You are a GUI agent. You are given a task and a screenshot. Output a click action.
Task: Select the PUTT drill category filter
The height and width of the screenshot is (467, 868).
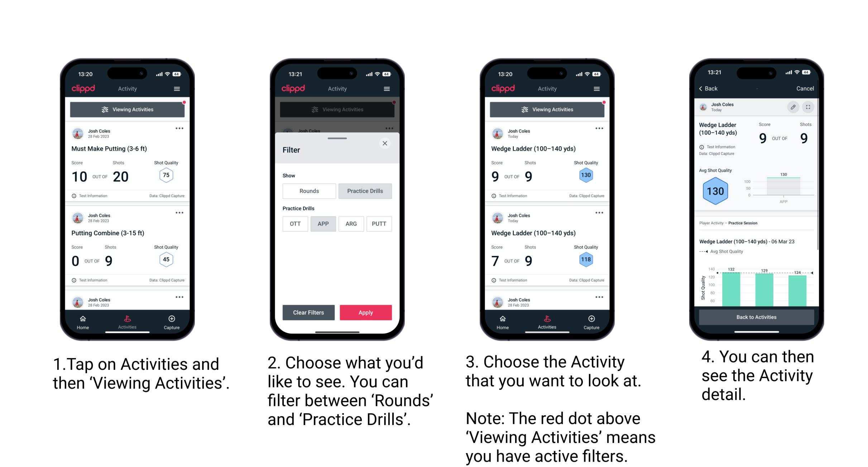[x=379, y=224]
